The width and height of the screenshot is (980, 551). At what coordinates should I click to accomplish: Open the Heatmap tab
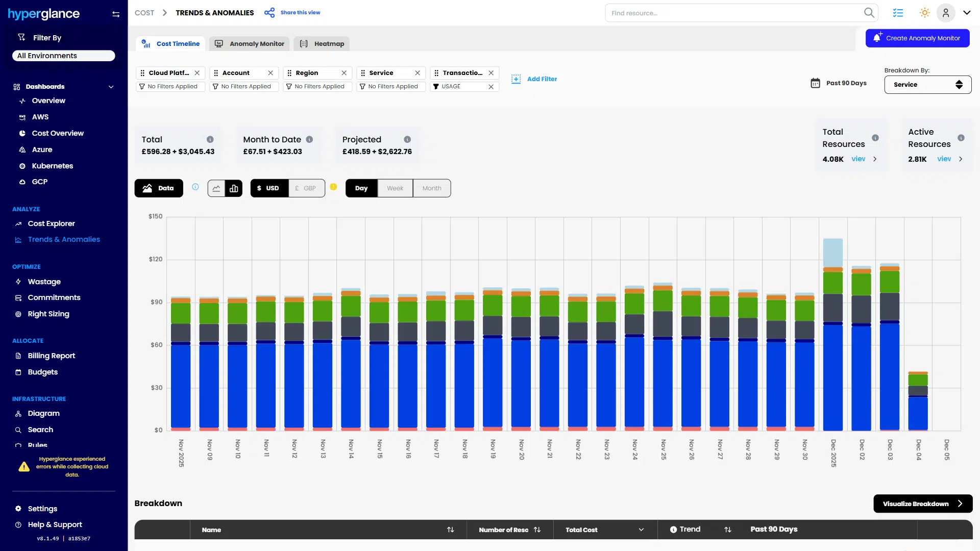pos(322,43)
